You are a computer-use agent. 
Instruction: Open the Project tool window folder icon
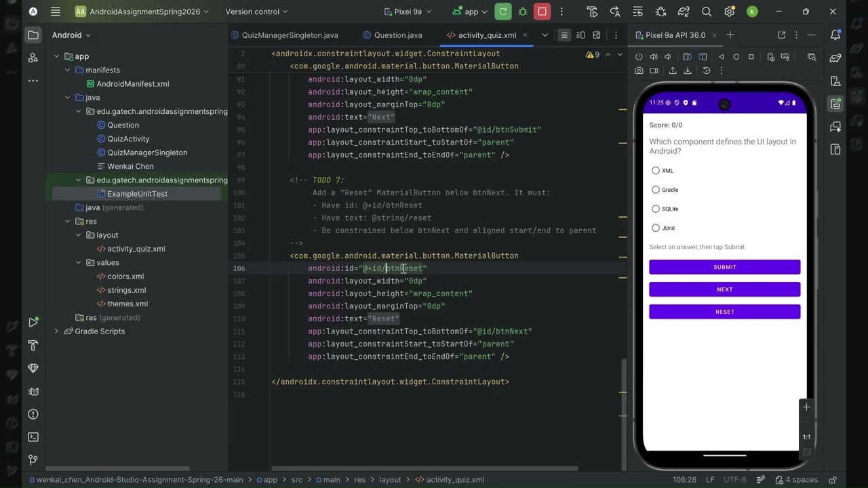point(33,35)
